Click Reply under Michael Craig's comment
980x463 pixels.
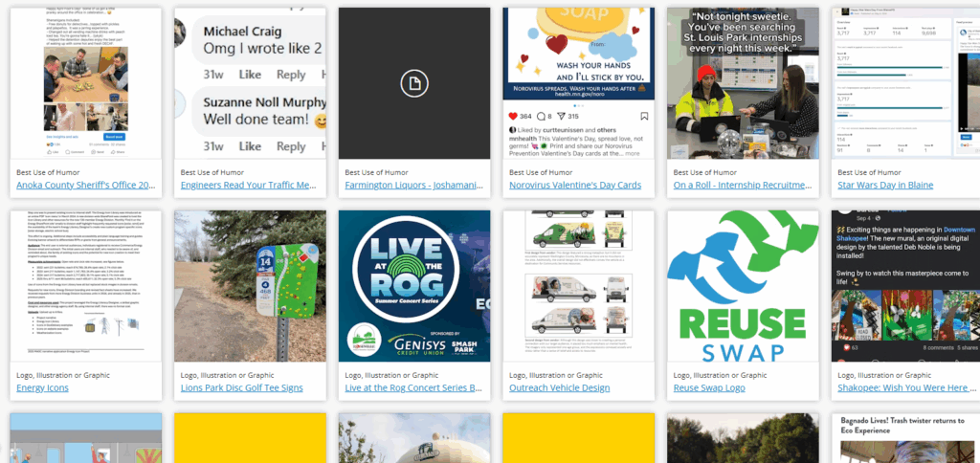tap(291, 75)
